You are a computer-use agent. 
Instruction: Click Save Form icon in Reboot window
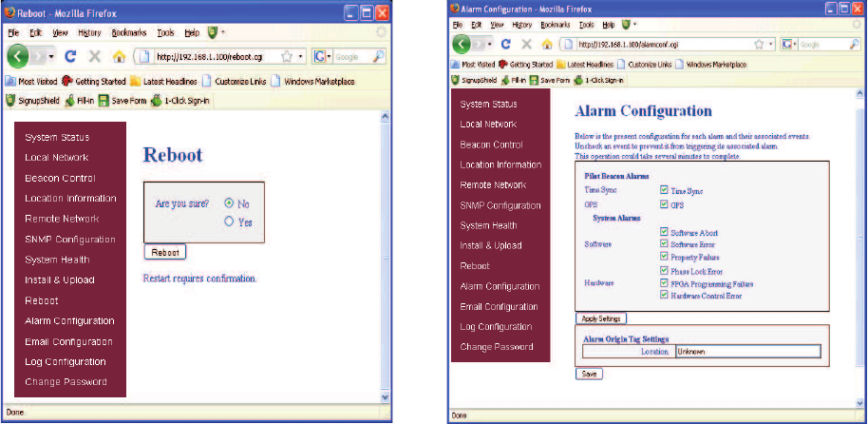tap(104, 101)
